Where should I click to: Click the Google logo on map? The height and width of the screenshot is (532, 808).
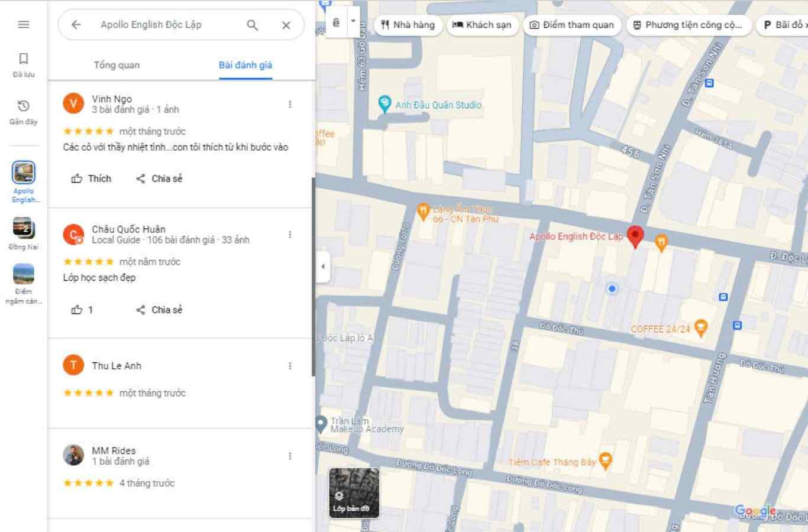(x=755, y=510)
